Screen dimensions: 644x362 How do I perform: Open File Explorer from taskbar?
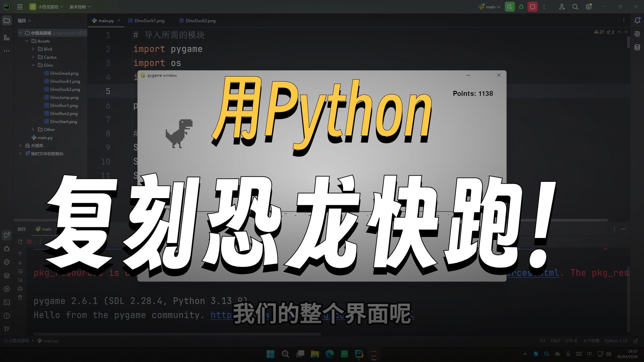pos(315,354)
